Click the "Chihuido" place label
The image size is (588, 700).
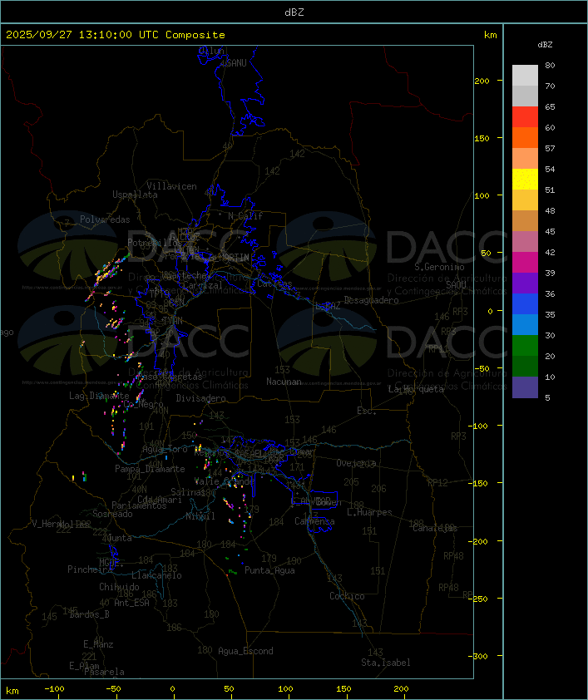coord(119,587)
